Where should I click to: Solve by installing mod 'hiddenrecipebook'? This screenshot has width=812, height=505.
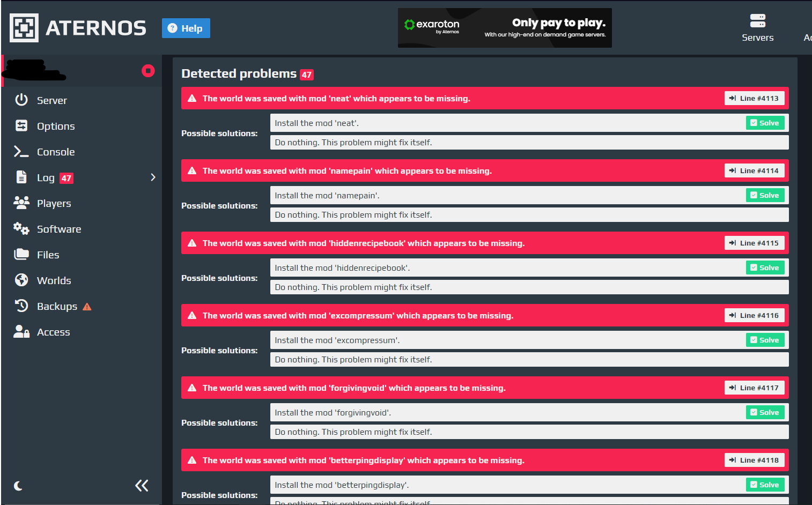(765, 268)
